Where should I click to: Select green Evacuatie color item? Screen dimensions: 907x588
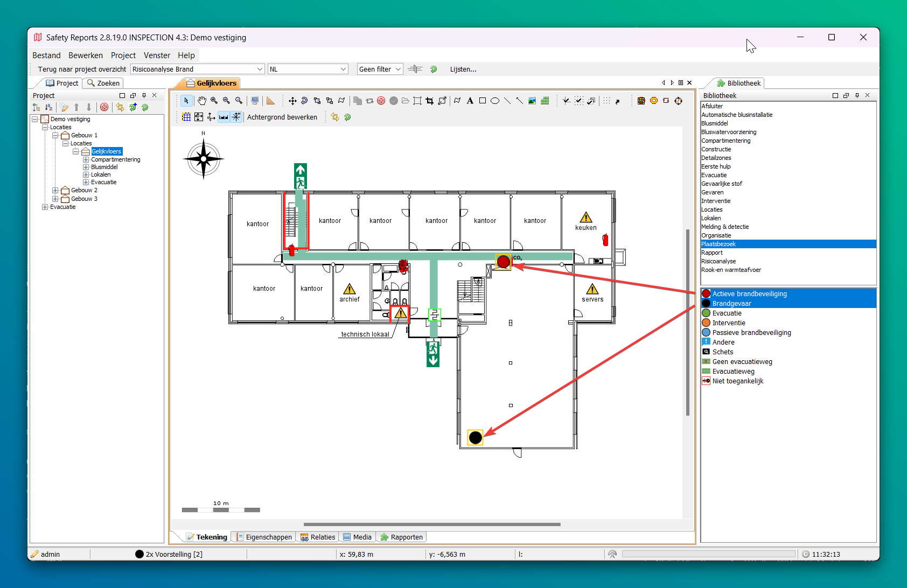click(727, 313)
